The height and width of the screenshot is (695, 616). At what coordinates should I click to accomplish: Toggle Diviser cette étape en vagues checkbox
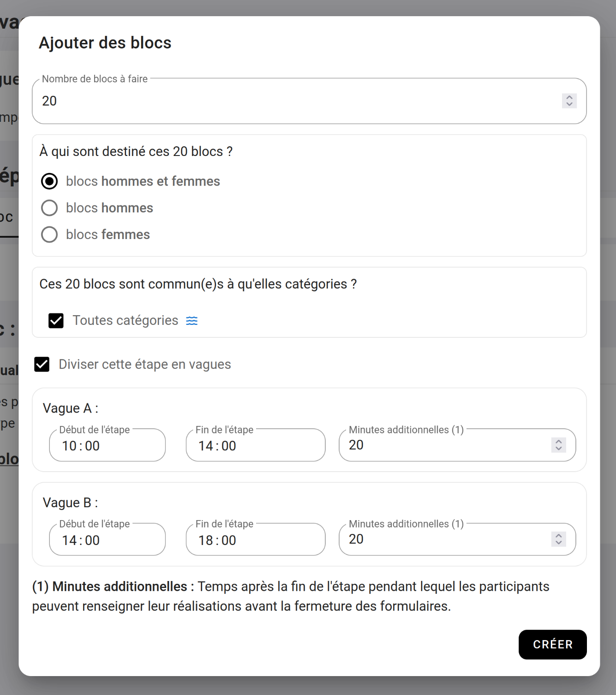(42, 365)
